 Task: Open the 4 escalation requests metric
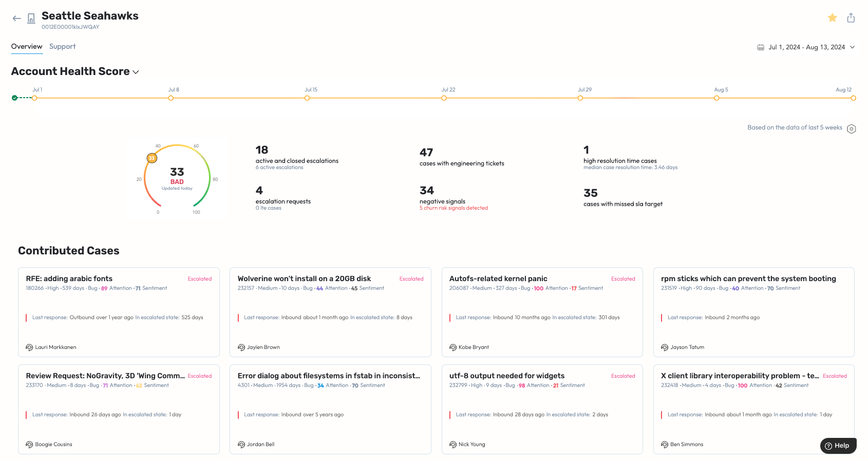[x=283, y=198]
